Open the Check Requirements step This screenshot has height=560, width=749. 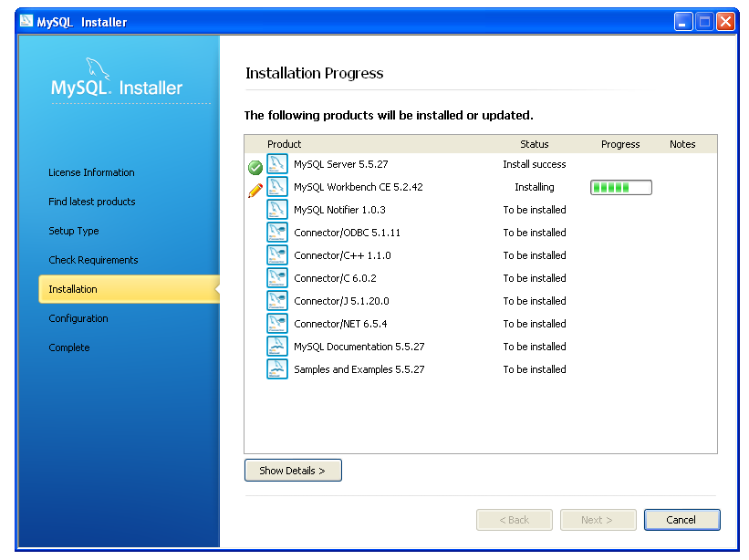(93, 260)
